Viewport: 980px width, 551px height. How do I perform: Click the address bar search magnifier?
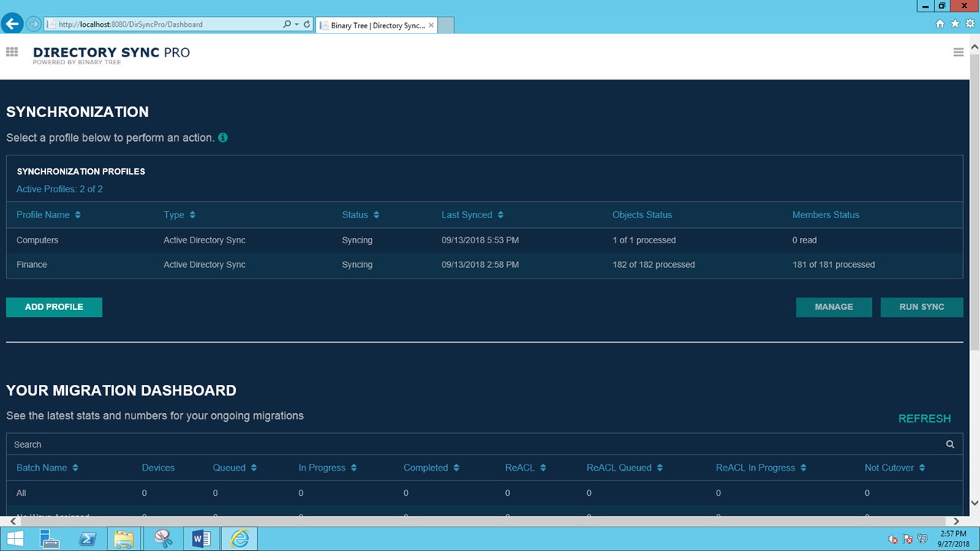tap(287, 24)
